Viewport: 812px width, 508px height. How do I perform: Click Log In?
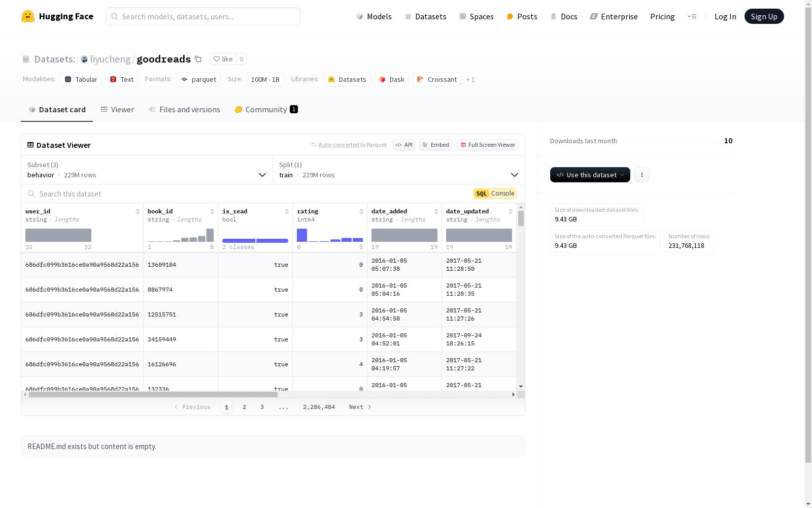[725, 16]
